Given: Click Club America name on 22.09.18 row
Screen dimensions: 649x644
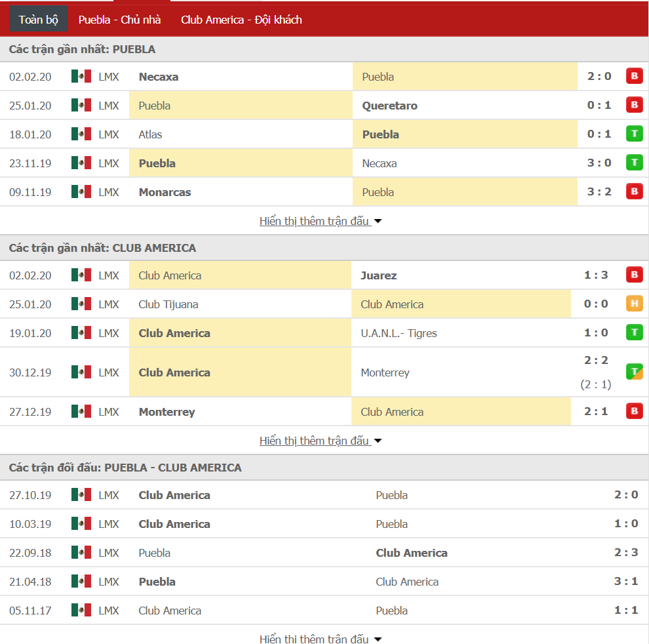Looking at the screenshot, I should pyautogui.click(x=412, y=553).
